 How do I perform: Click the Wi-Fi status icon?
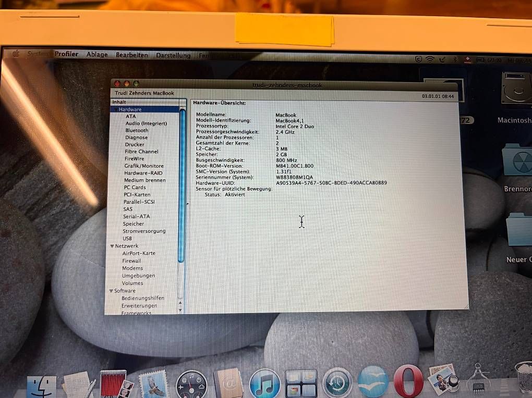pyautogui.click(x=430, y=59)
